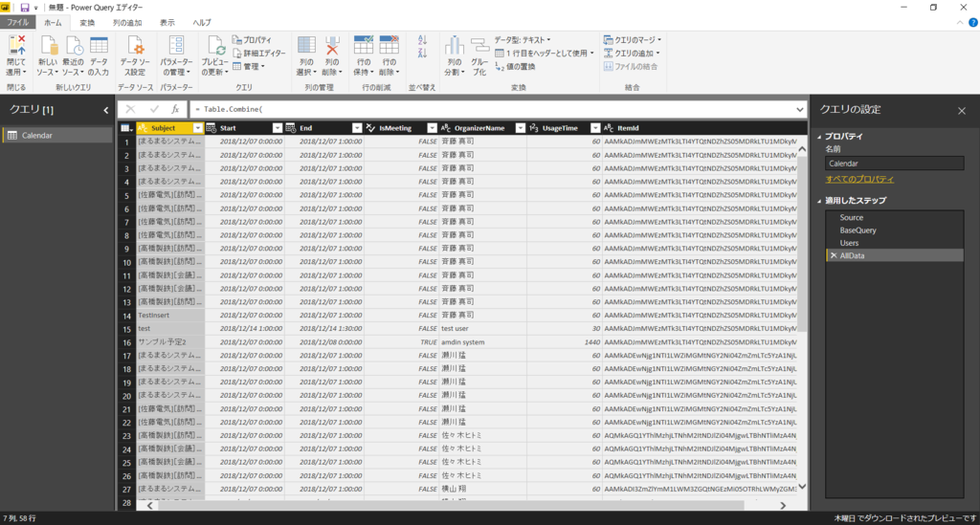Image resolution: width=980 pixels, height=525 pixels.
Task: Click 行の削除 (Remove Rows) icon
Action: [x=389, y=46]
